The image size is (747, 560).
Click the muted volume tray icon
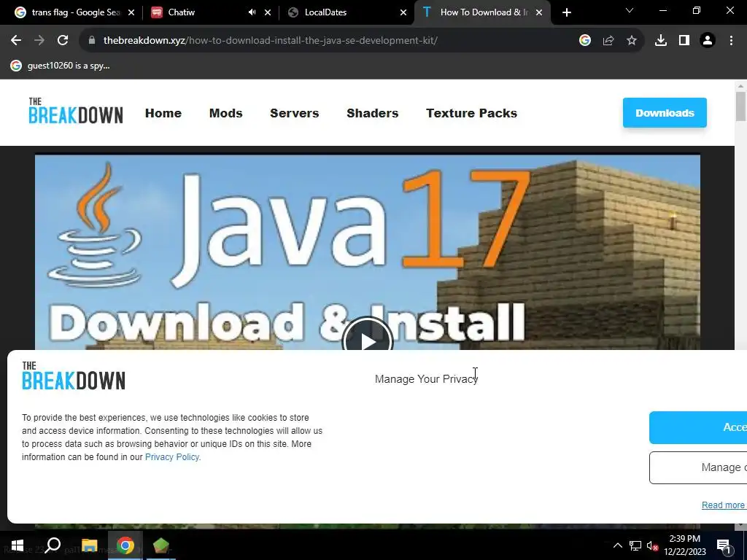point(653,546)
